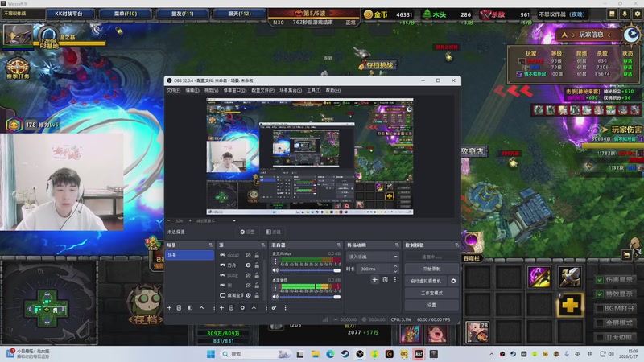Enable the 无边框 checkbox in game
This screenshot has width=644, height=362.
(x=600, y=337)
